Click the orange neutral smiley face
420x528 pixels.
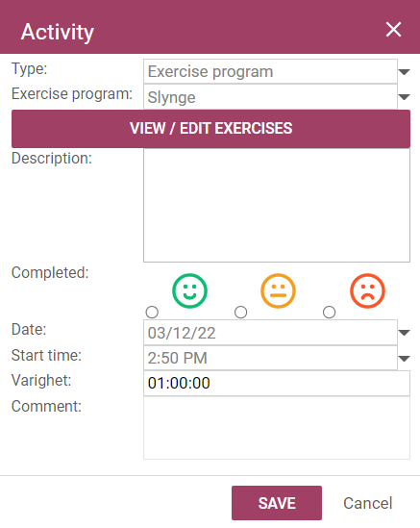pos(279,290)
